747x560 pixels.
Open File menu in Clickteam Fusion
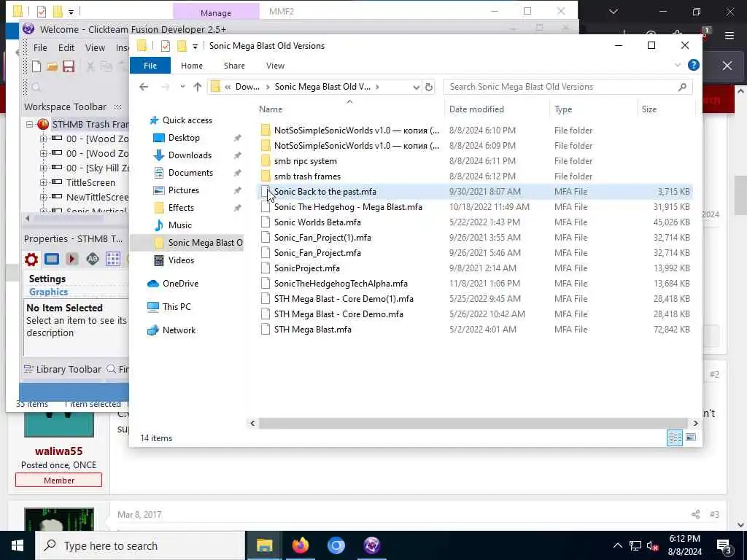click(x=40, y=47)
